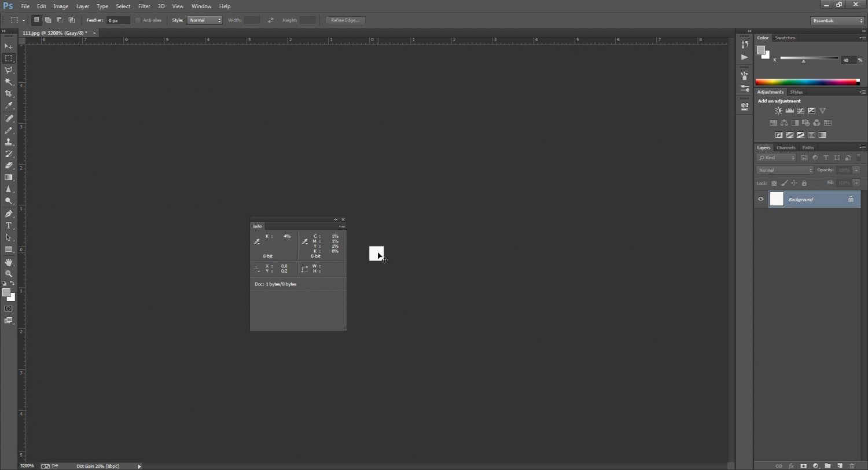Open the tool preset picker arrow

(24, 20)
